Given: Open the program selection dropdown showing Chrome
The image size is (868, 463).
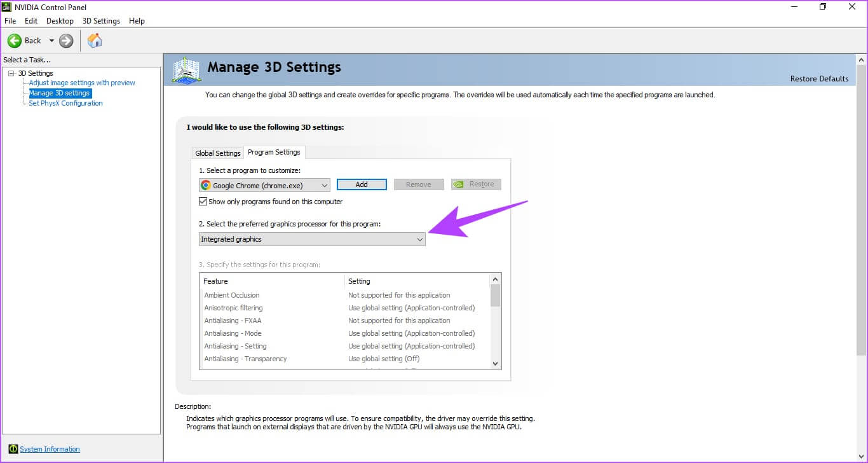Looking at the screenshot, I should tap(264, 185).
